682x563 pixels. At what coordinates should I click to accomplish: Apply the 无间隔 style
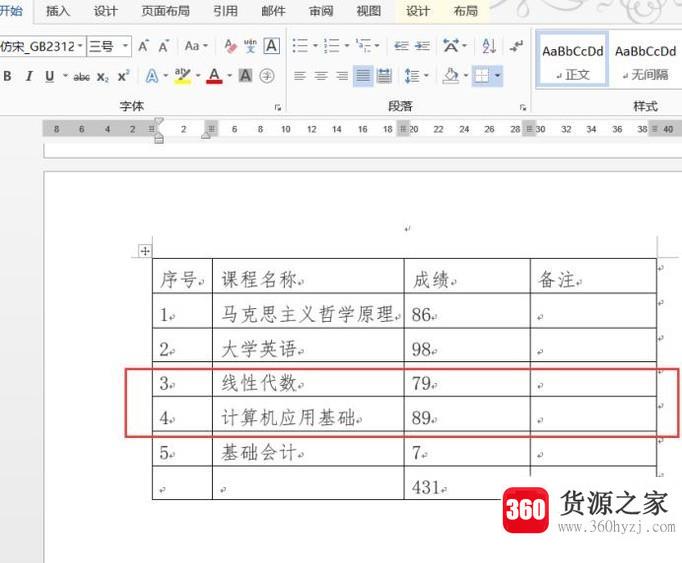tap(645, 60)
